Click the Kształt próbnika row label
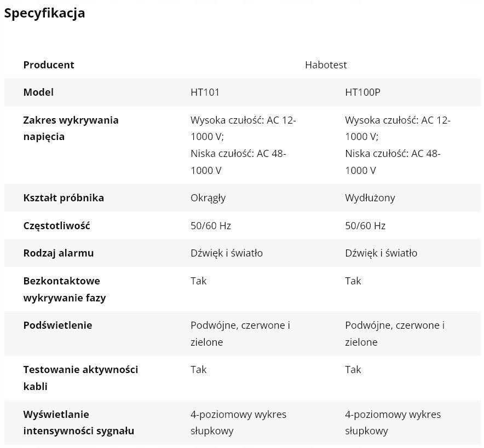484x448 pixels. click(64, 197)
